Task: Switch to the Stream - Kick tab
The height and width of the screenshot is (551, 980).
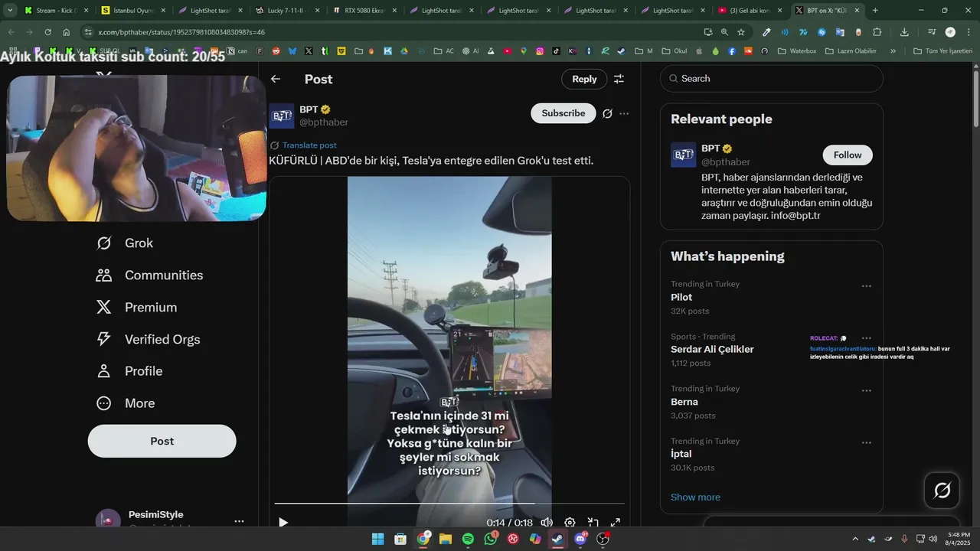Action: tap(57, 11)
